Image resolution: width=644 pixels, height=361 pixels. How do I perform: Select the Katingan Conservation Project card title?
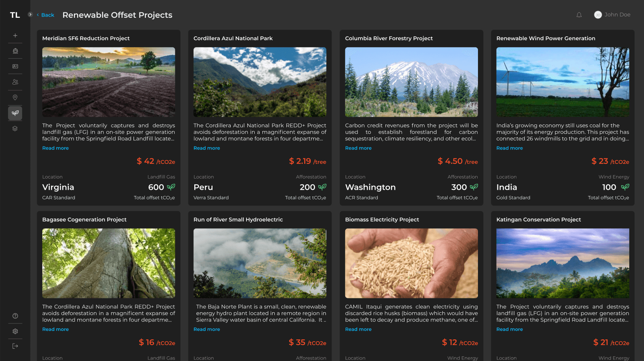pos(538,220)
